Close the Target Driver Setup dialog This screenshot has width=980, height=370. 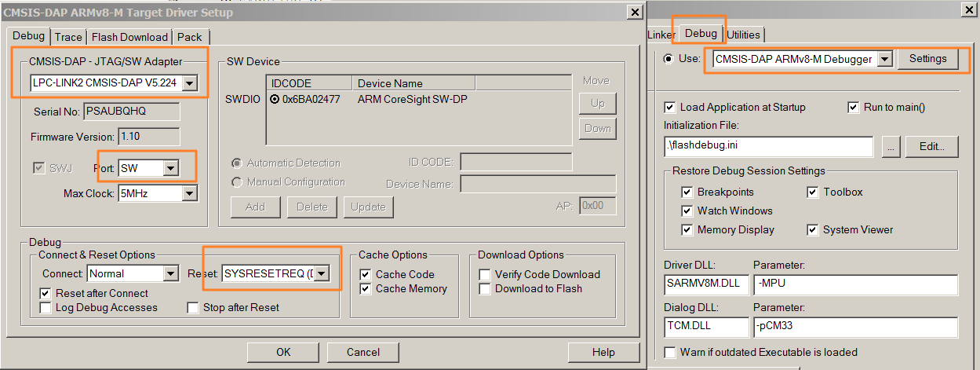[634, 13]
